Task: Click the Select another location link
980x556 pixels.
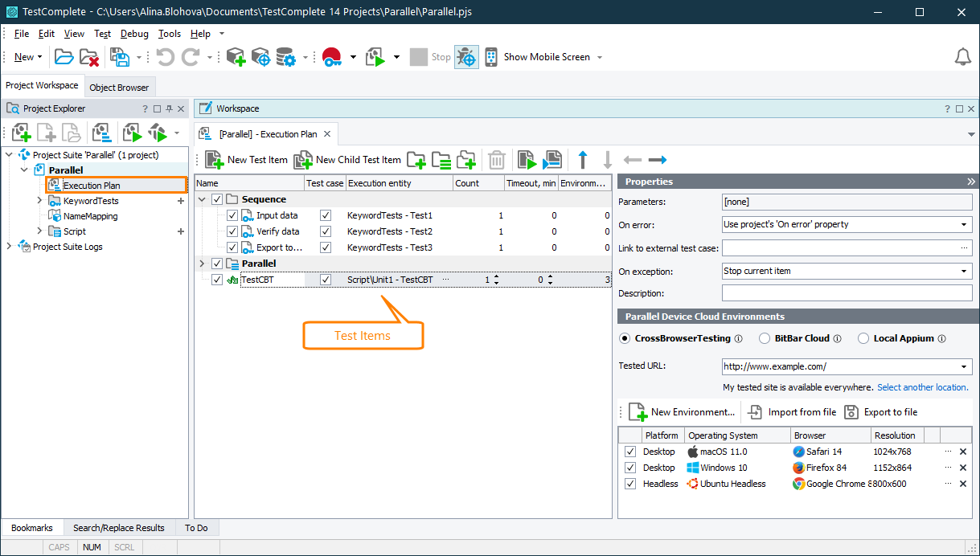Action: (921, 387)
